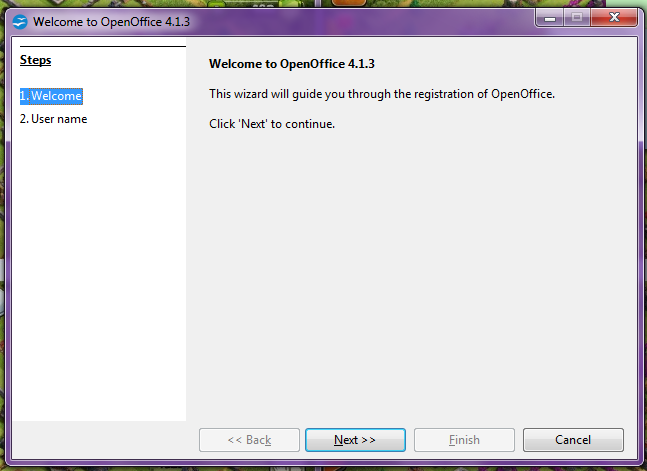647x471 pixels.
Task: Click the wizard registration description sentence
Action: point(382,94)
